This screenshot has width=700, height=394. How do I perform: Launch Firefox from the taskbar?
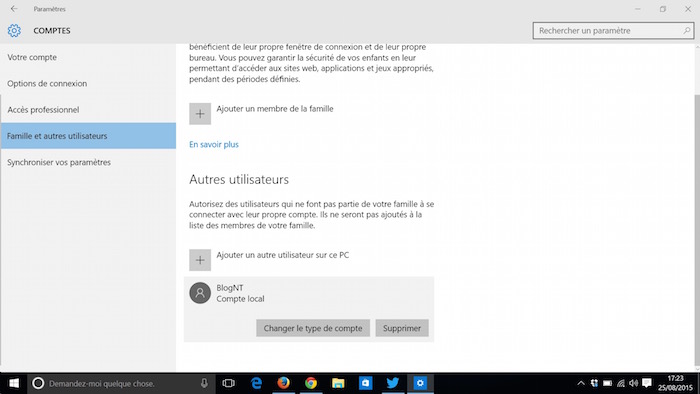coord(283,383)
